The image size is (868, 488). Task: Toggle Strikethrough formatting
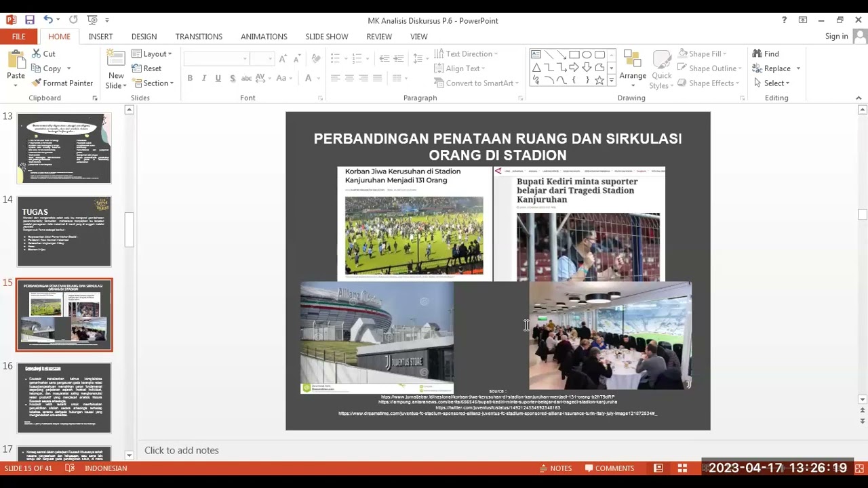tap(248, 79)
